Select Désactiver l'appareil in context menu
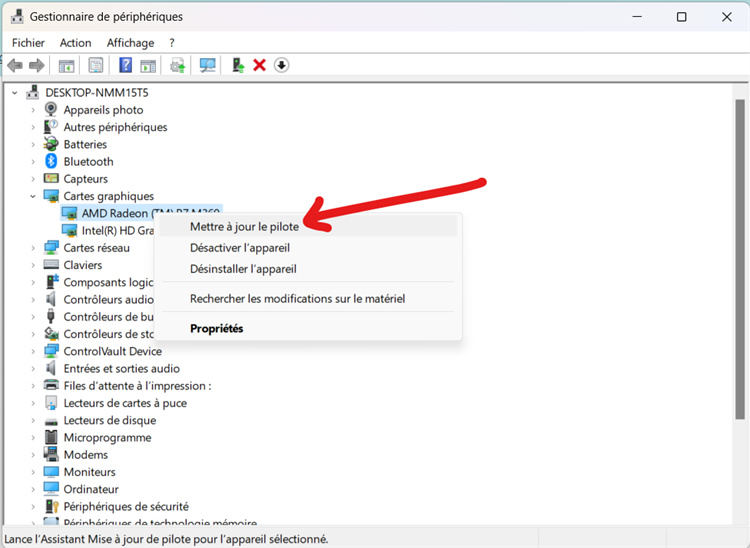The image size is (750, 548). (x=240, y=248)
